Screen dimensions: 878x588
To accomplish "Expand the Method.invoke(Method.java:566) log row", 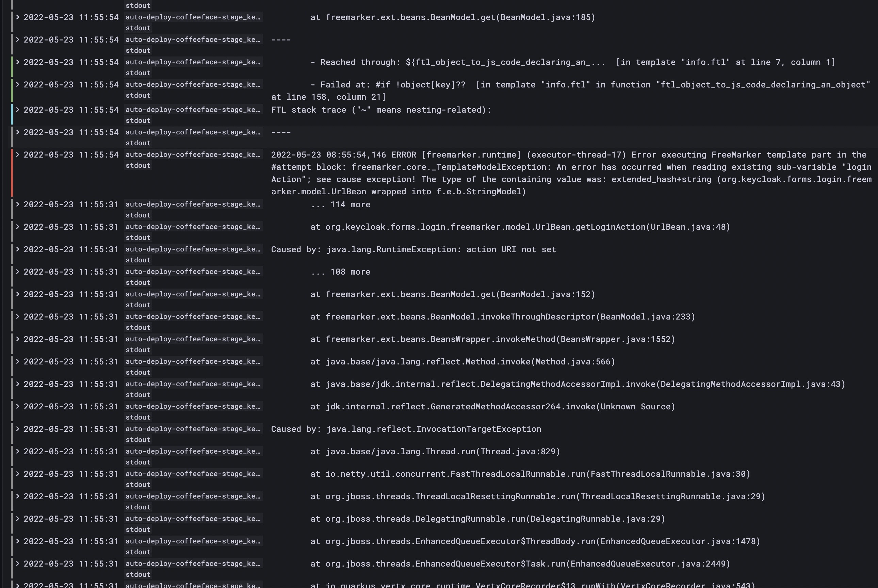I will click(x=18, y=361).
